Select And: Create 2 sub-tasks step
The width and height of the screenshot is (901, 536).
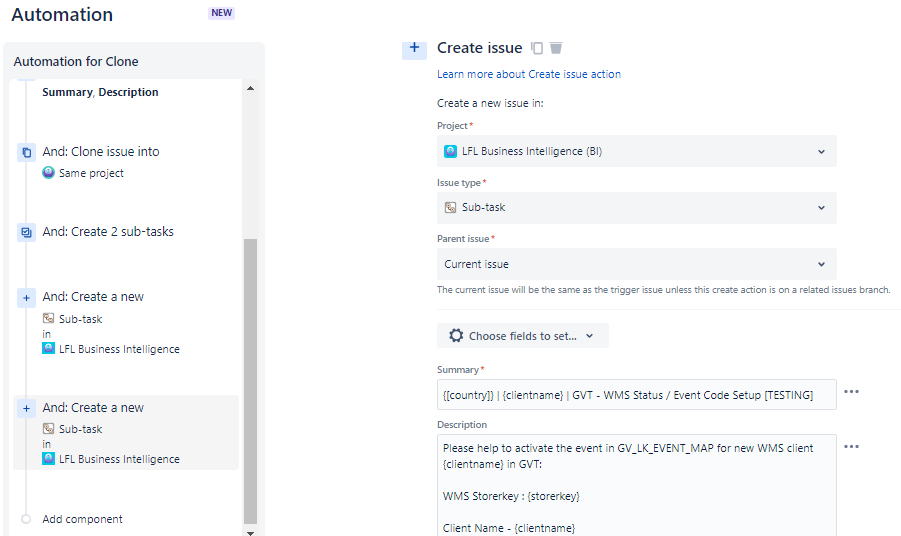tap(108, 232)
